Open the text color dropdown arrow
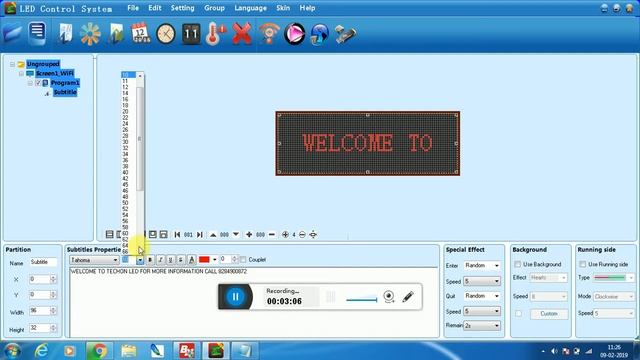 coord(215,260)
